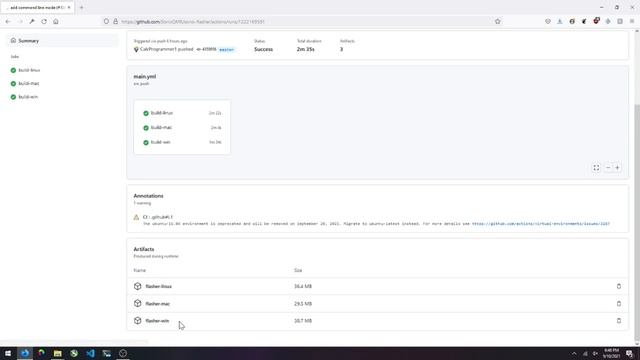Bookmark this page with the star icon
Image resolution: width=640 pixels, height=360 pixels.
(x=498, y=21)
